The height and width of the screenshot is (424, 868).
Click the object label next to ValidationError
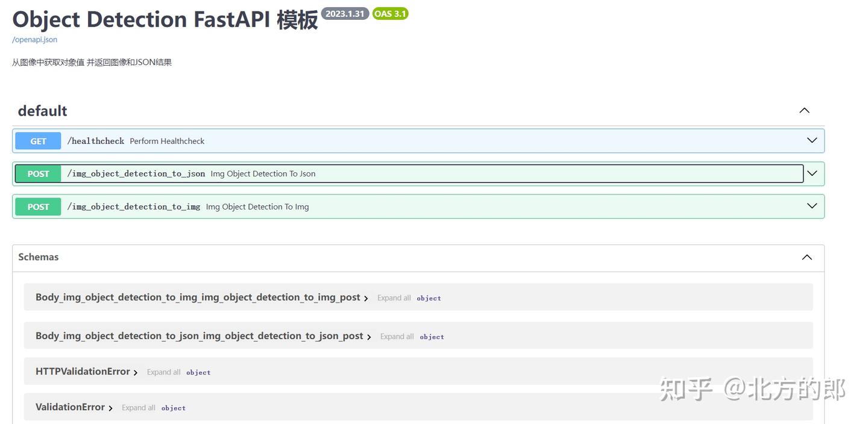tap(173, 408)
